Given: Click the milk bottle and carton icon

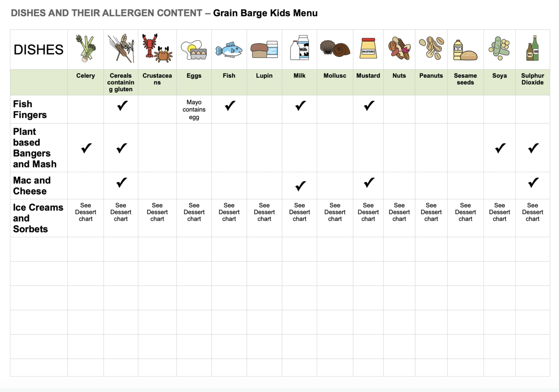Looking at the screenshot, I should click(300, 47).
